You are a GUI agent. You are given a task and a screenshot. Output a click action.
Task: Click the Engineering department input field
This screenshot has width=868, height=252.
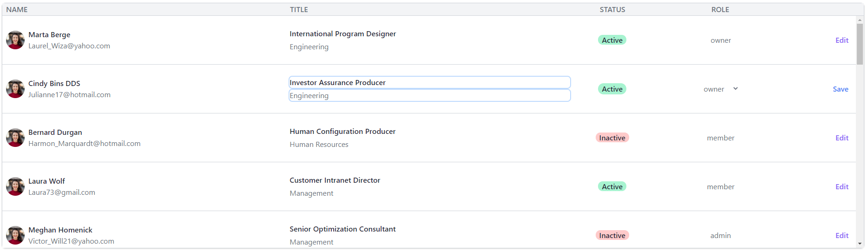[429, 95]
